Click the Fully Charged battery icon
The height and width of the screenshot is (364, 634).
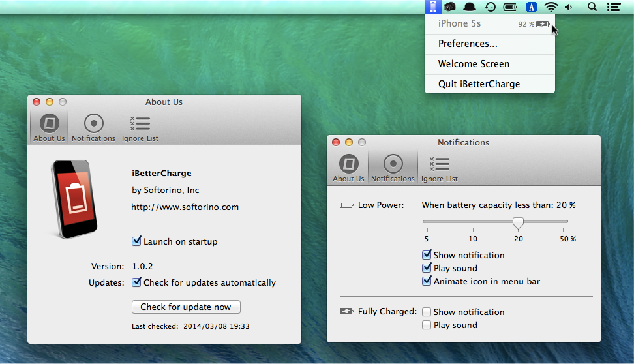coord(346,311)
